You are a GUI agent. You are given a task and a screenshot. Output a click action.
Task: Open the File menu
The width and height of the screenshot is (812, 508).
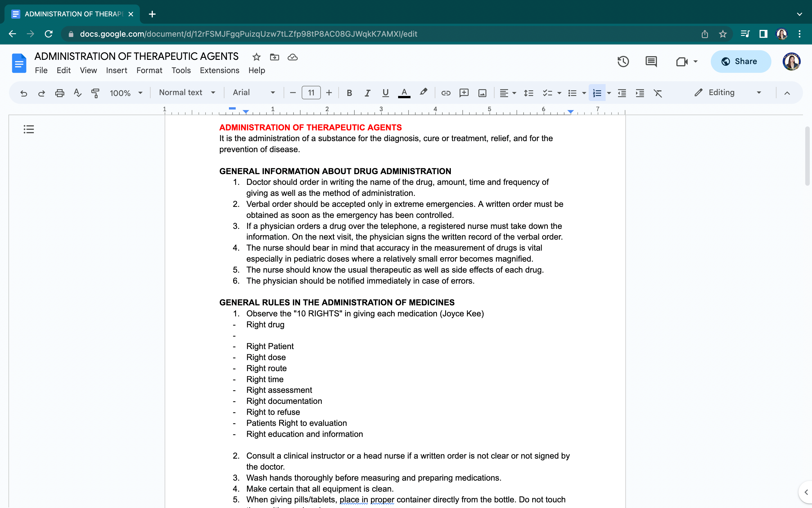click(41, 70)
